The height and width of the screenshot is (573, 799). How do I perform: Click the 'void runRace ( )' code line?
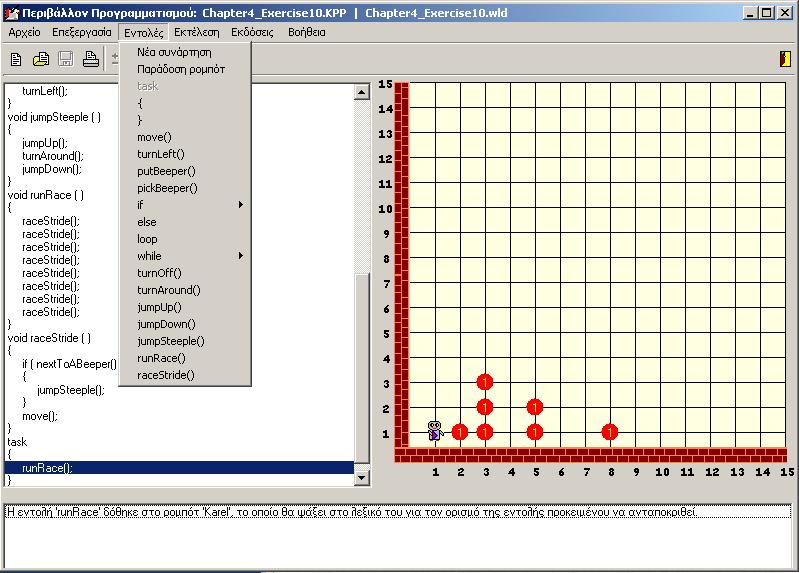[x=45, y=195]
